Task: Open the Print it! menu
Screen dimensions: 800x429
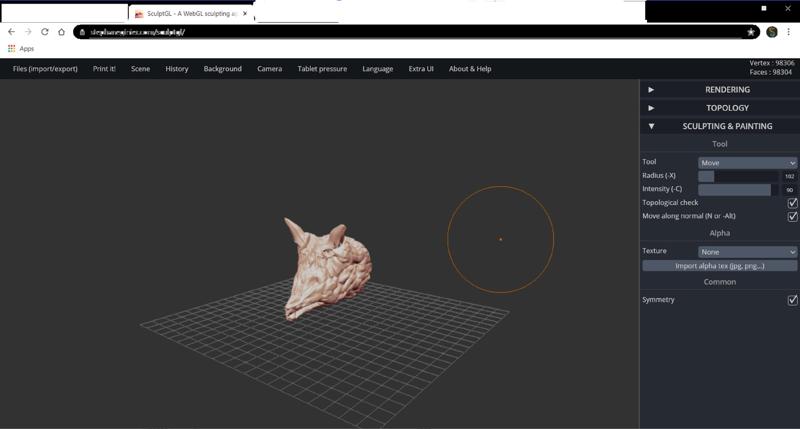Action: [104, 69]
